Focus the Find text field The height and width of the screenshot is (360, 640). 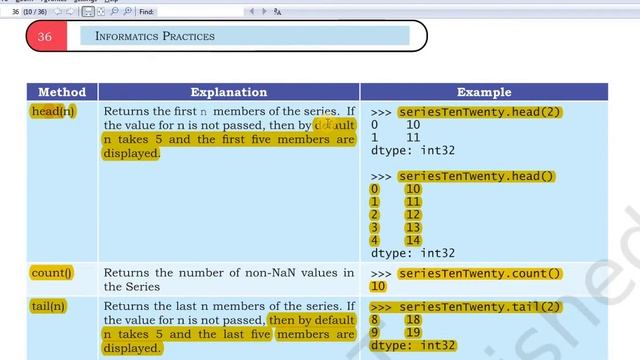pyautogui.click(x=200, y=12)
